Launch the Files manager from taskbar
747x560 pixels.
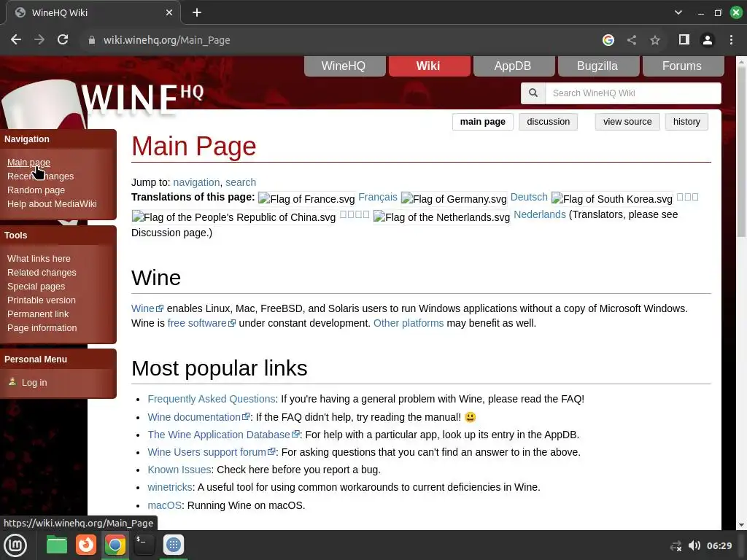click(57, 545)
